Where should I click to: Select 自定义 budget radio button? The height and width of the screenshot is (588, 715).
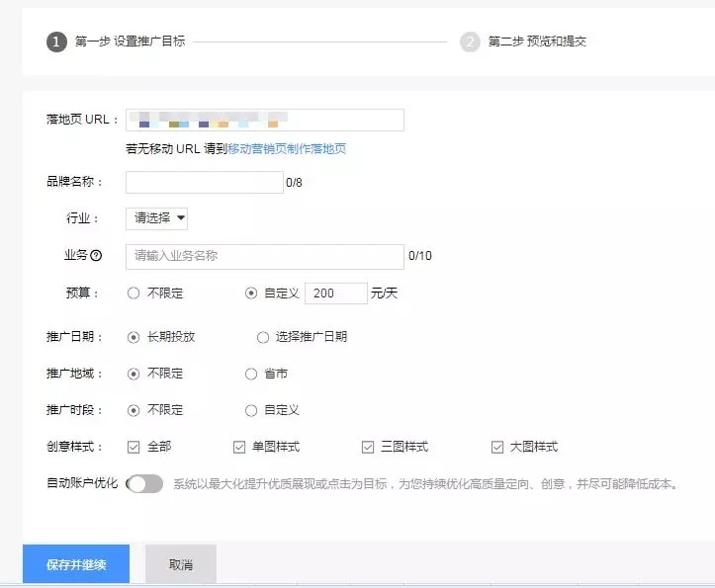click(x=251, y=293)
